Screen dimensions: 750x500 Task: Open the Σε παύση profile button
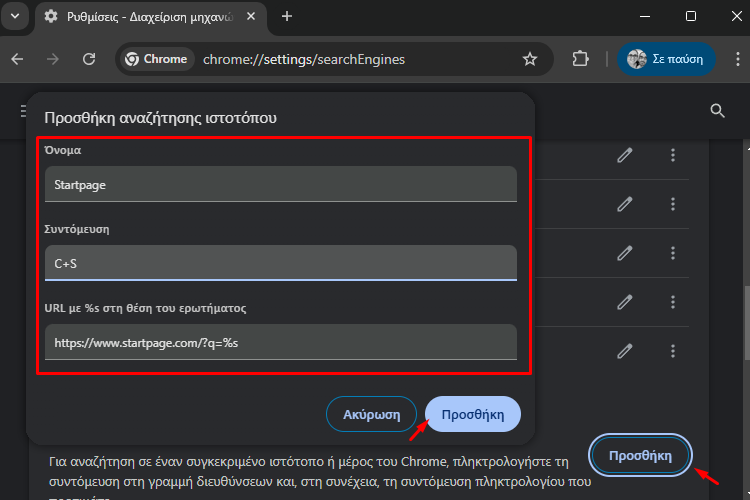pyautogui.click(x=666, y=59)
